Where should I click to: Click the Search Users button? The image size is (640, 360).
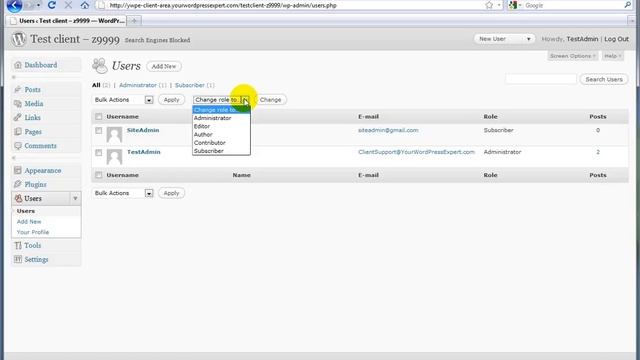pos(604,79)
